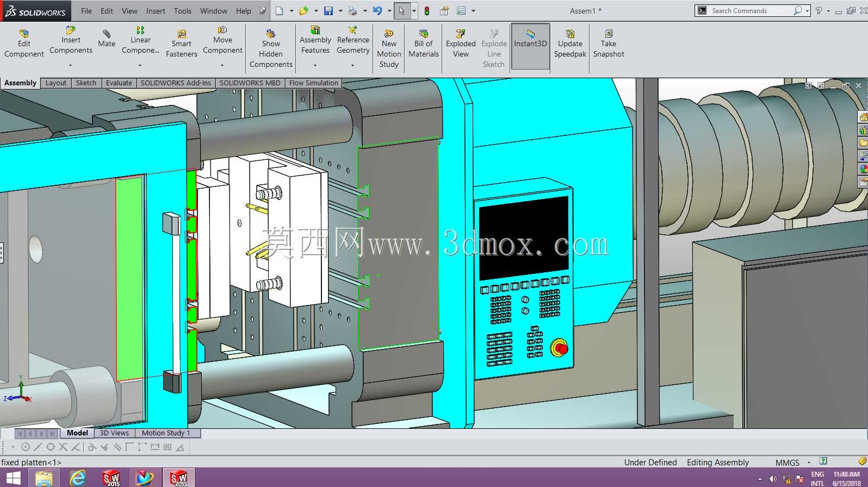
Task: Launch Internet Explorer from taskbar
Action: pos(78,478)
